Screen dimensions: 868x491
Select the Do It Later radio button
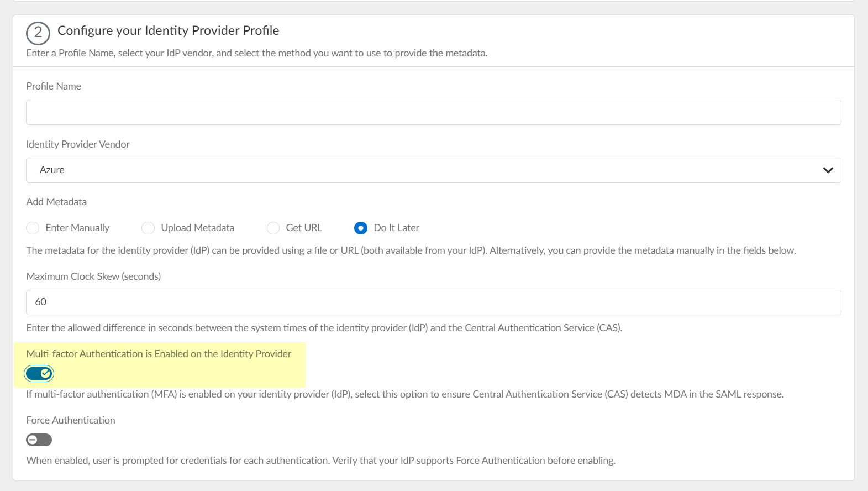(x=361, y=228)
